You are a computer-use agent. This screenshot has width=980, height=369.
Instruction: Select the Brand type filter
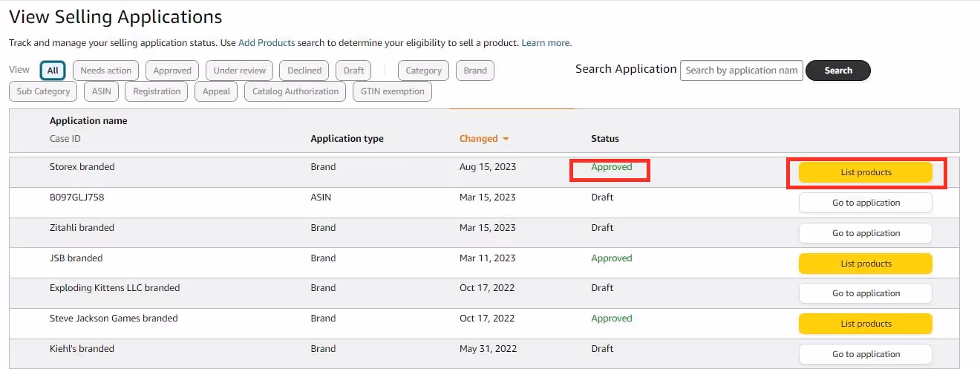(x=475, y=71)
